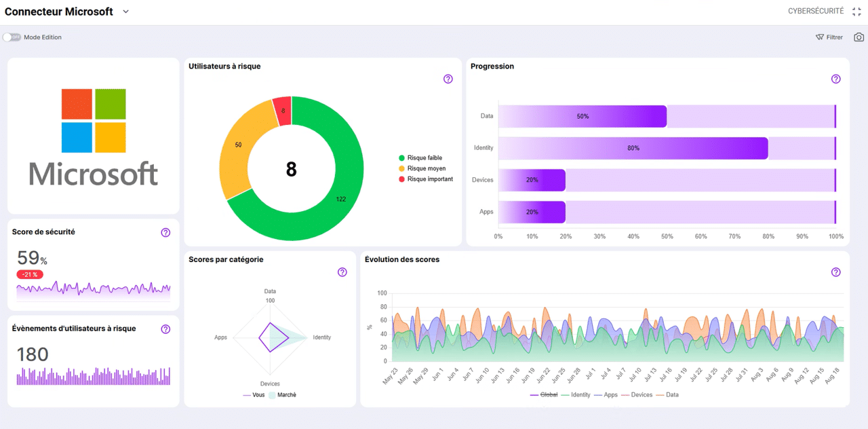
Task: Hide the Apps series in Évolution legend
Action: 606,394
